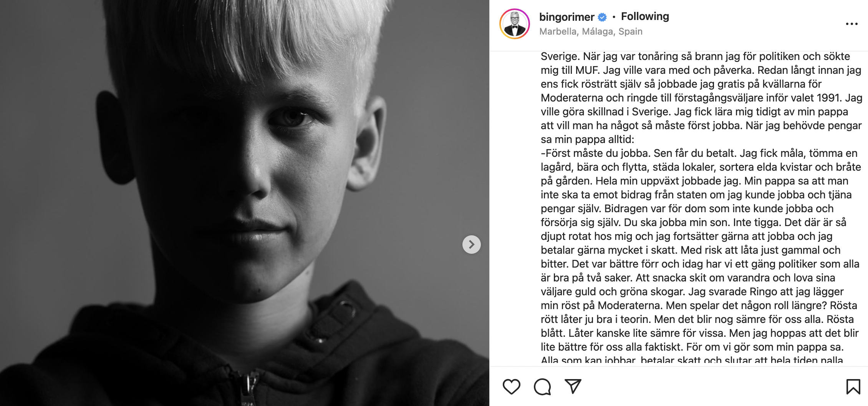Share the post via paper plane icon
This screenshot has width=868, height=406.
tap(573, 386)
